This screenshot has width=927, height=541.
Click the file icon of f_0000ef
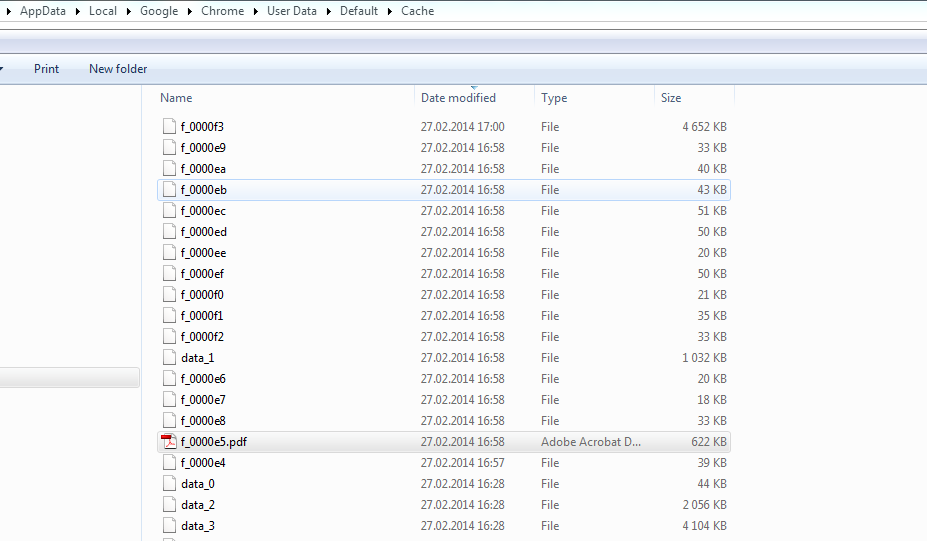(169, 273)
